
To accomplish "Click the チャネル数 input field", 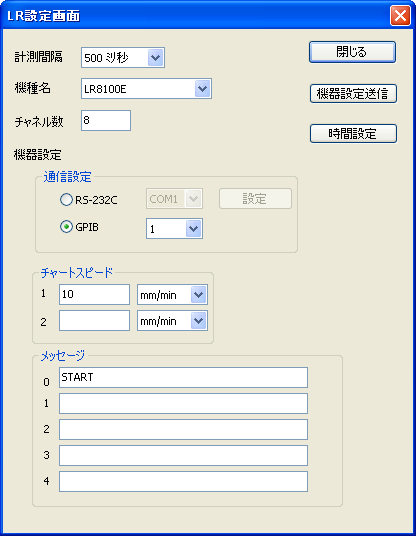I will click(106, 120).
